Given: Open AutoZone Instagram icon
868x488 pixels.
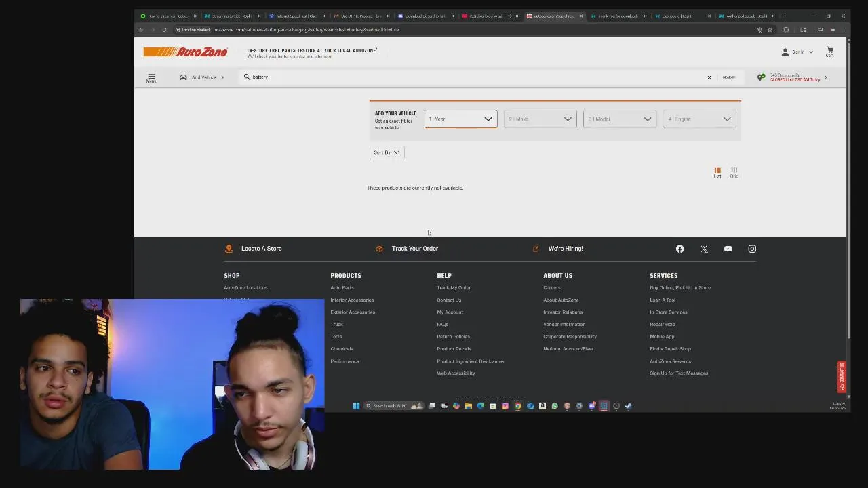Looking at the screenshot, I should [752, 249].
